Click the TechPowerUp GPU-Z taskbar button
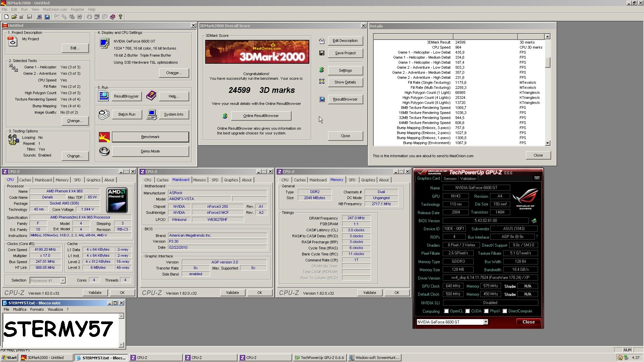The height and width of the screenshot is (362, 644). [x=319, y=358]
